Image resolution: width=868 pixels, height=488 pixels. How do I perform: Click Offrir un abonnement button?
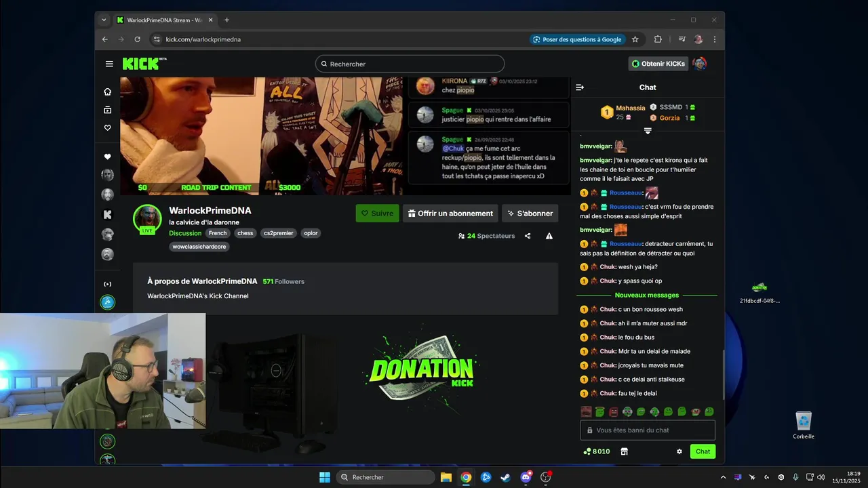click(x=450, y=213)
